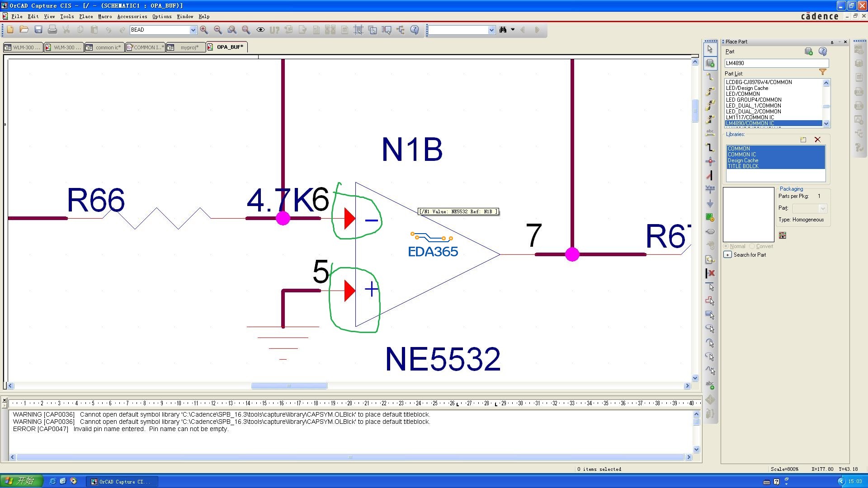Click the Remove Library red X icon

click(817, 140)
